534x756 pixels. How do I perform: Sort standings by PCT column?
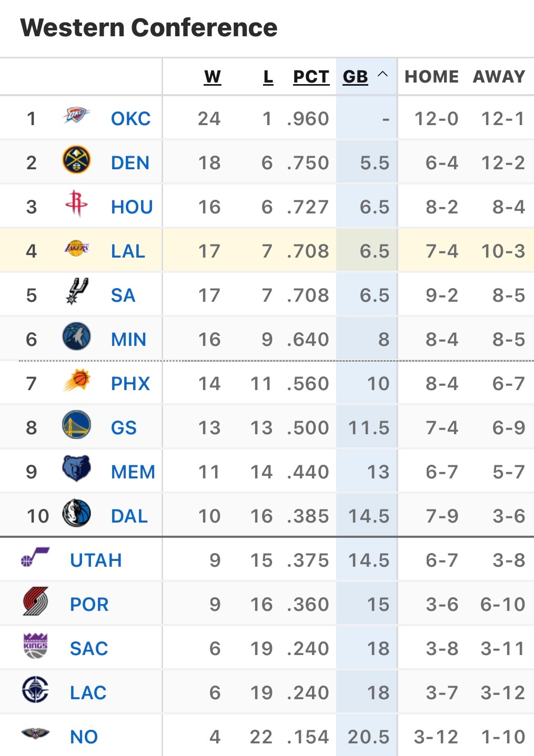311,77
